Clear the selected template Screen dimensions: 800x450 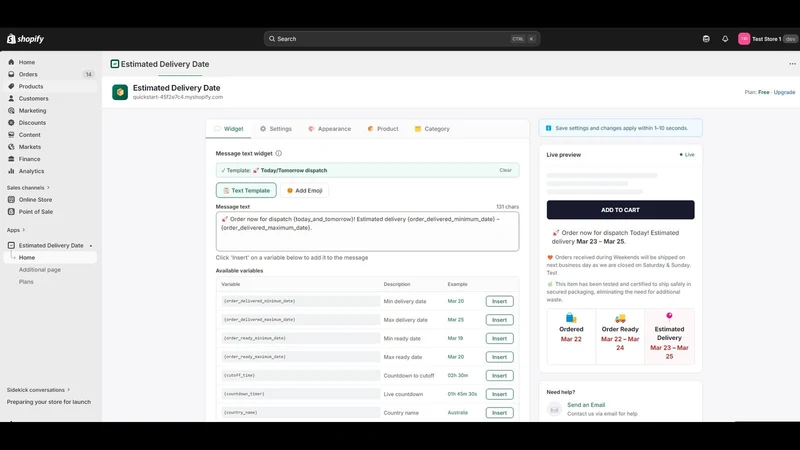point(506,170)
